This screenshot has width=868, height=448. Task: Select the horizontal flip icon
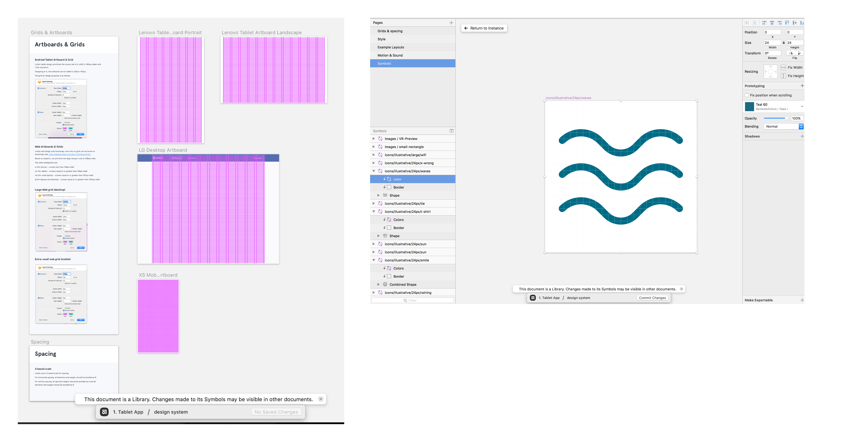click(791, 53)
